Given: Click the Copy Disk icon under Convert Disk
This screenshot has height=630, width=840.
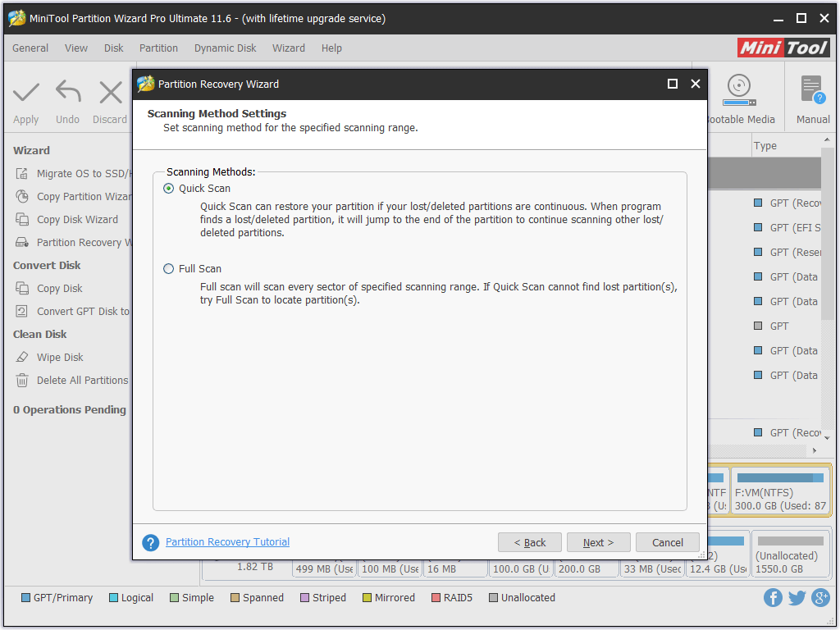Looking at the screenshot, I should pyautogui.click(x=22, y=288).
